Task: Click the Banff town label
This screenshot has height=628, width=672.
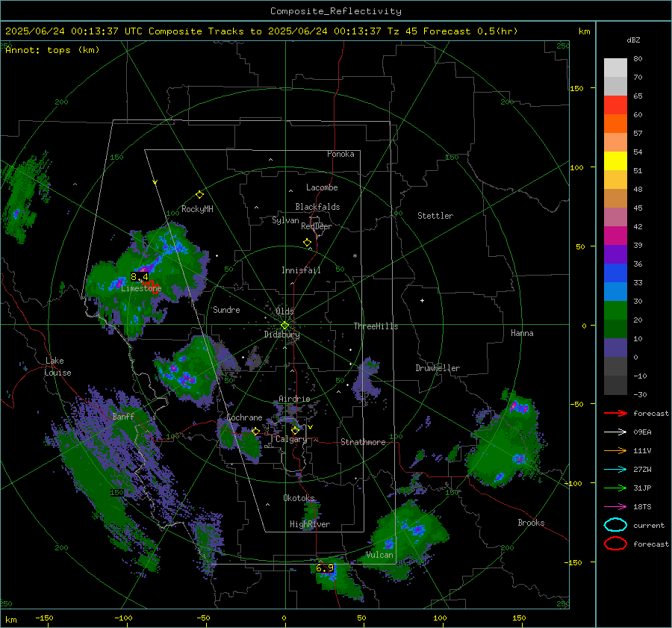Action: click(123, 417)
